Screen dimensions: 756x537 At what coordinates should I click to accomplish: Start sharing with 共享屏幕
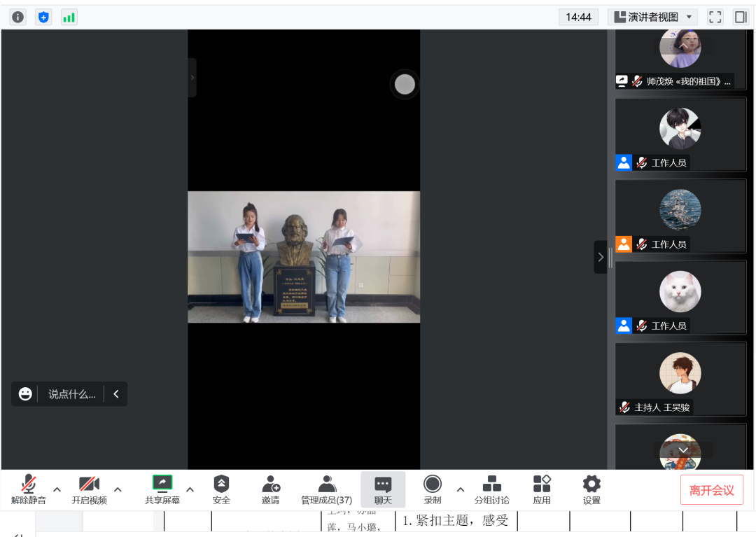(162, 489)
